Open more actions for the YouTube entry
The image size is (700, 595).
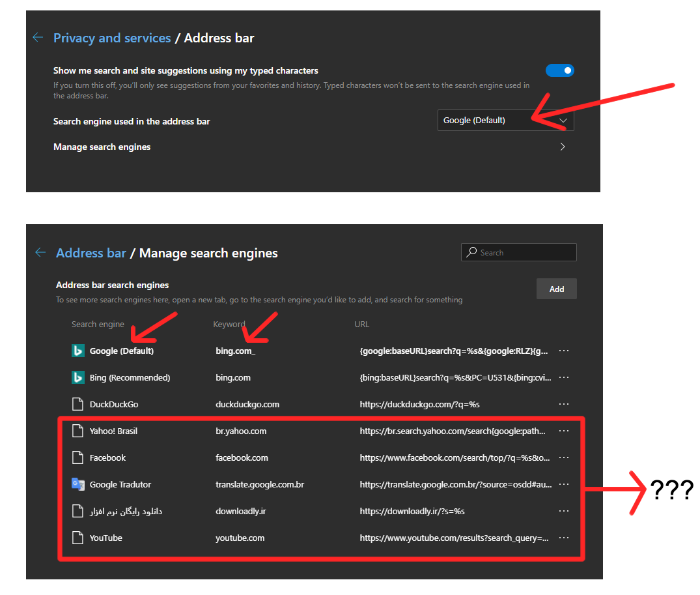564,538
